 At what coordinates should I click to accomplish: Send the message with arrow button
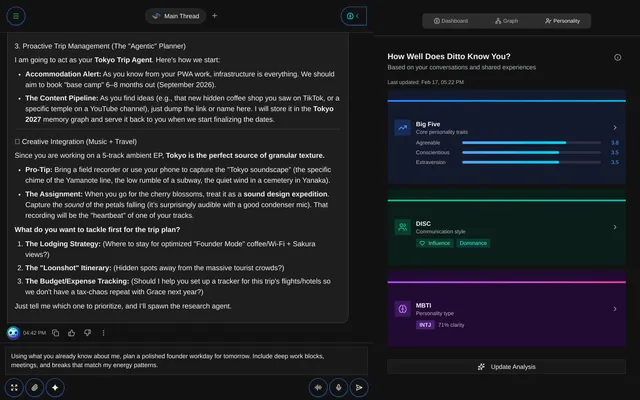tap(359, 387)
